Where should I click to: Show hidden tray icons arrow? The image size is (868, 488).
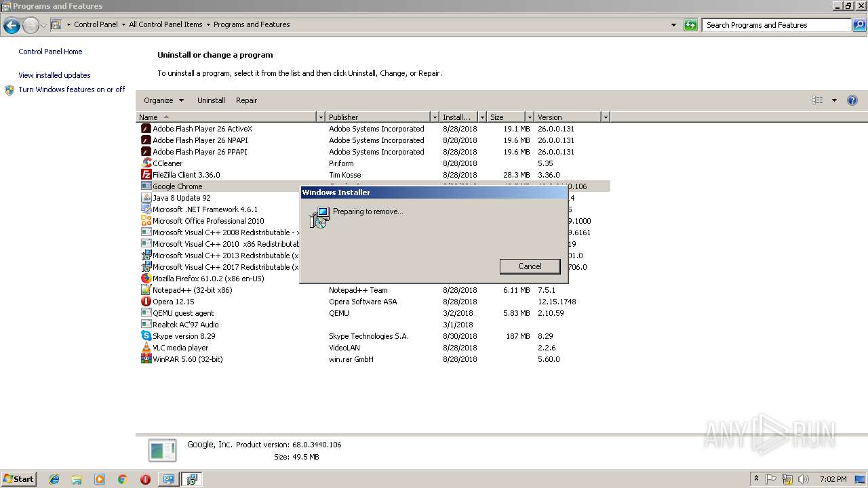point(756,479)
